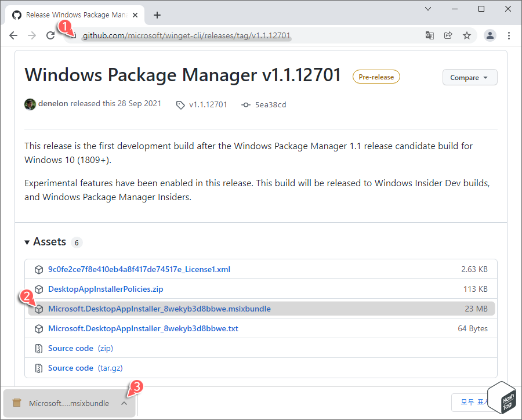The height and width of the screenshot is (420, 522).
Task: Open a new browser tab
Action: coord(157,15)
